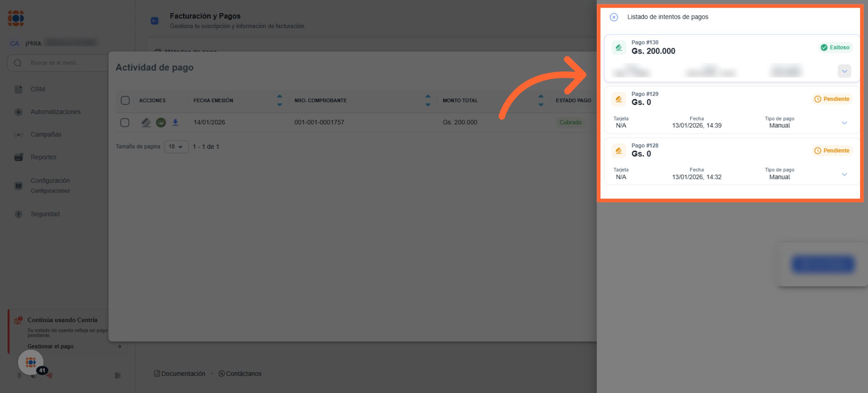Download the invoice 001-001-0001757
This screenshot has height=393, width=868.
click(x=175, y=122)
